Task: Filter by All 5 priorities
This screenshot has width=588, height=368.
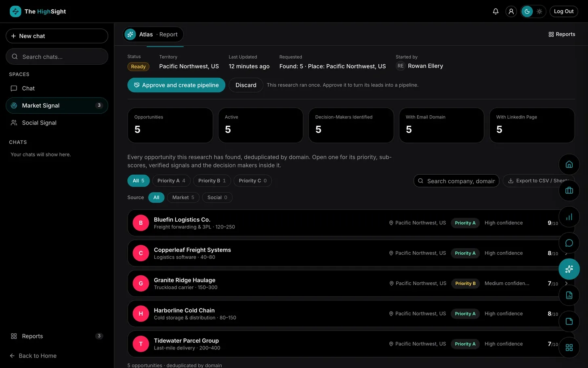Action: click(139, 181)
